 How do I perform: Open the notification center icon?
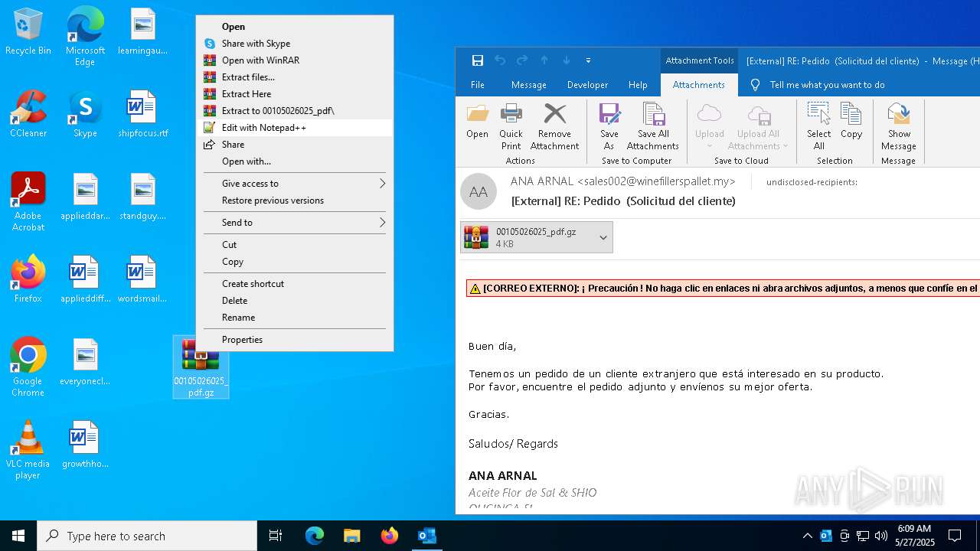(955, 536)
